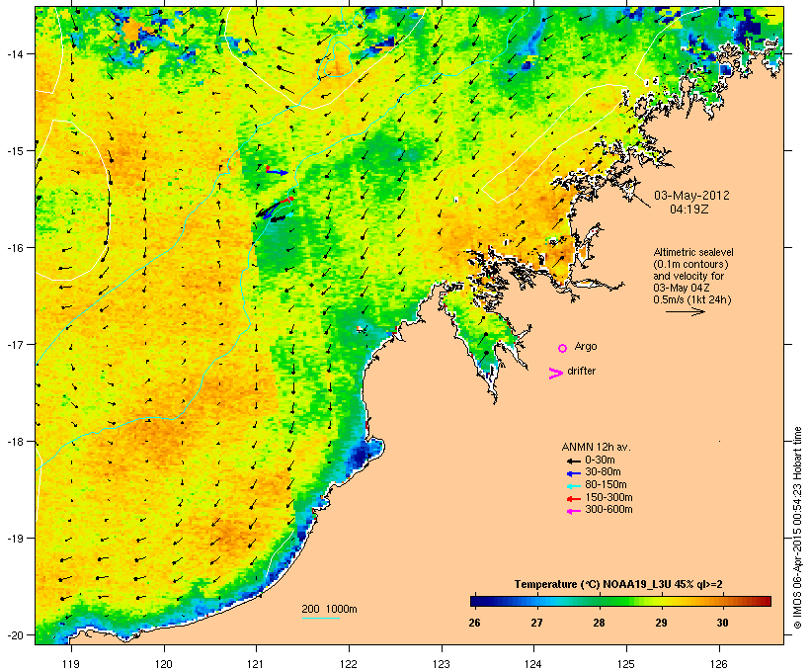Click the colorbar tick label 26
The width and height of the screenshot is (810, 672).
tap(475, 623)
